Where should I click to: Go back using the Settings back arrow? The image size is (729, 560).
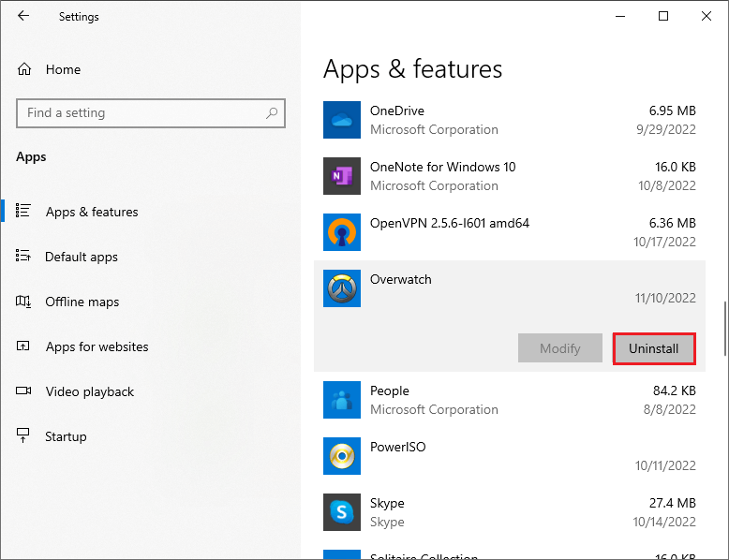pyautogui.click(x=23, y=16)
